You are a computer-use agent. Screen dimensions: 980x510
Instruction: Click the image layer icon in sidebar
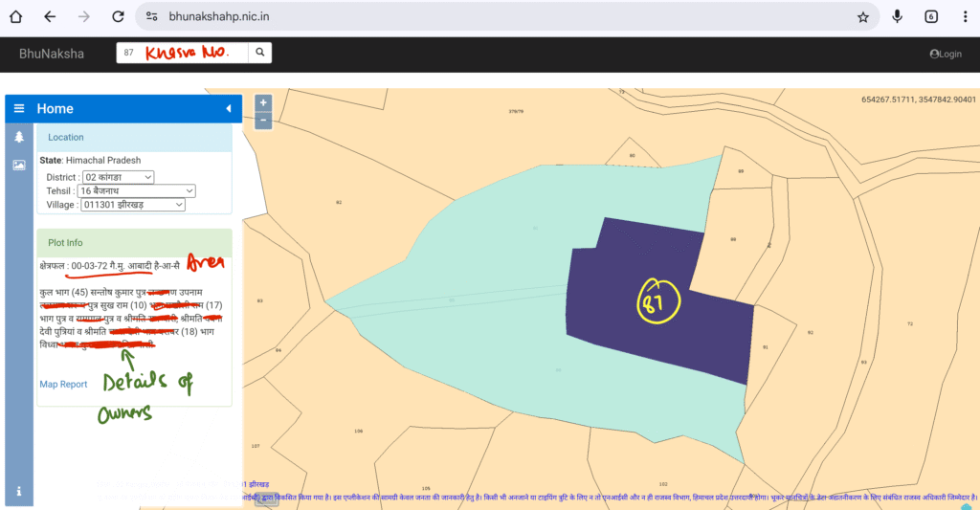[x=19, y=165]
